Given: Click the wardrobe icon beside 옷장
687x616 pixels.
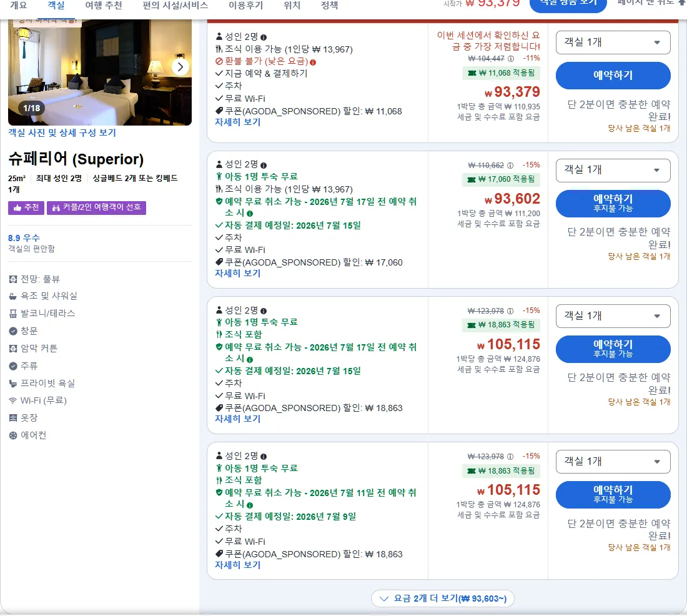Looking at the screenshot, I should point(13,418).
